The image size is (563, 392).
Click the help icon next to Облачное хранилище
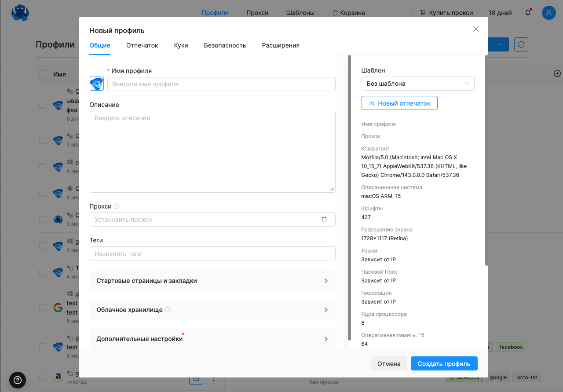[x=168, y=310]
